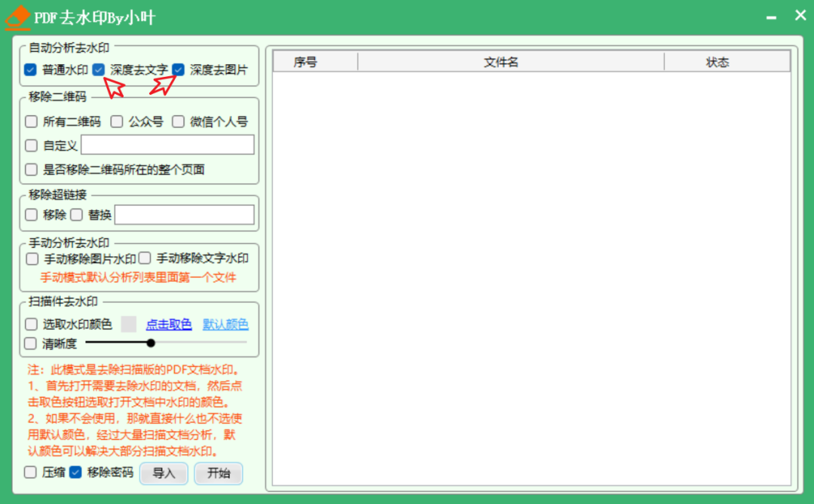Enable the 压缩 checkbox
This screenshot has width=814, height=504.
coord(30,472)
